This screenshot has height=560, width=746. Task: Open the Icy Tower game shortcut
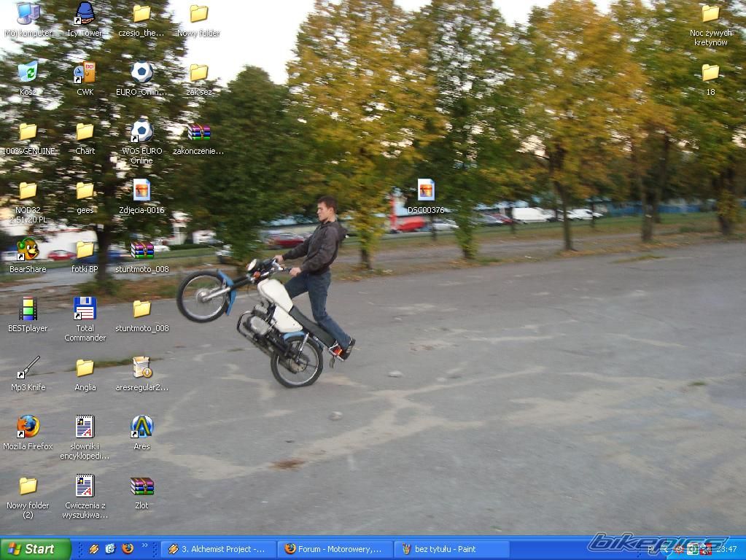(85, 14)
